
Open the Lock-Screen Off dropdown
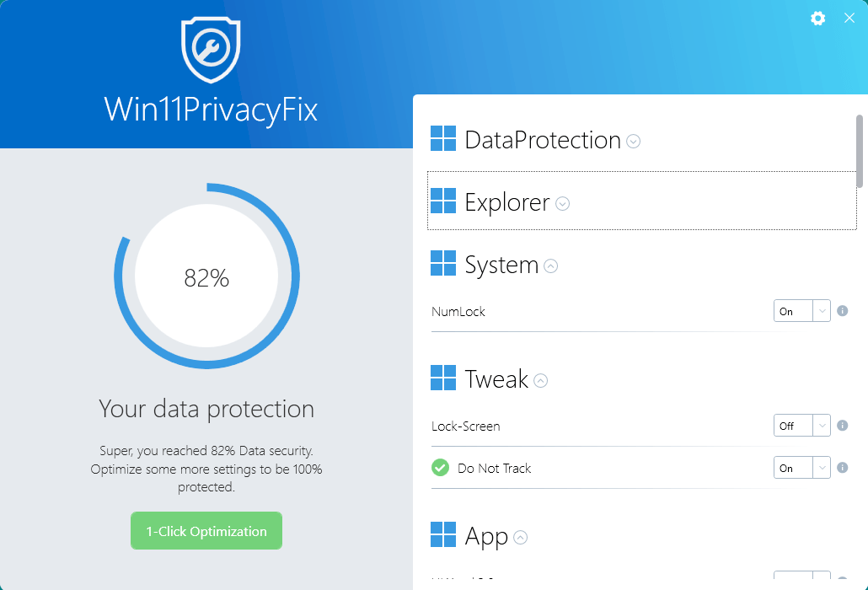coord(802,426)
